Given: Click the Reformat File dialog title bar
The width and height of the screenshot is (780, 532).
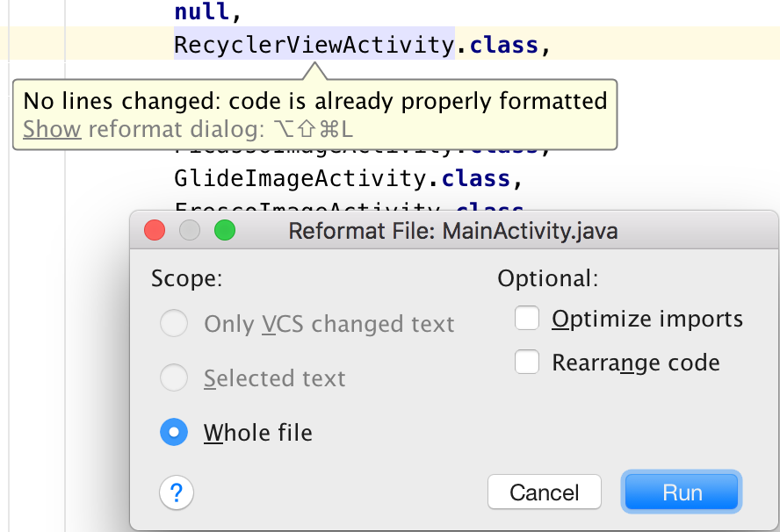Looking at the screenshot, I should pos(452,232).
